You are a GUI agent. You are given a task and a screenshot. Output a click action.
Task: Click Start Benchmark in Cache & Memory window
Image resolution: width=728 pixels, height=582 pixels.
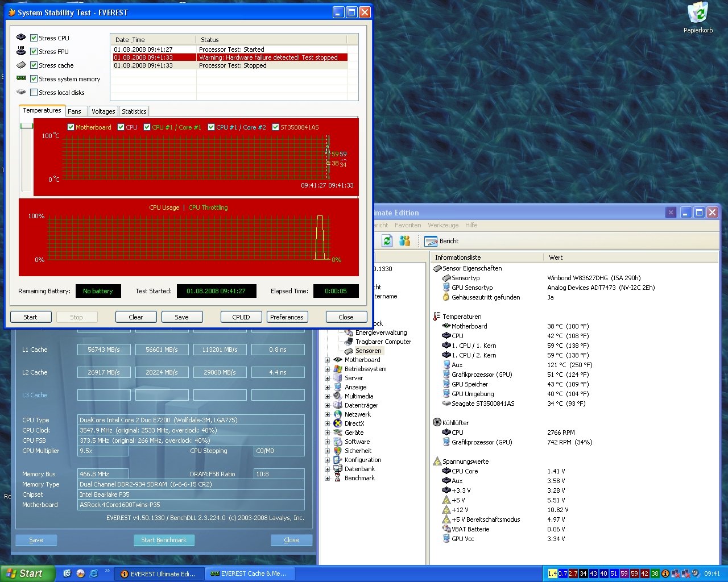tap(164, 540)
